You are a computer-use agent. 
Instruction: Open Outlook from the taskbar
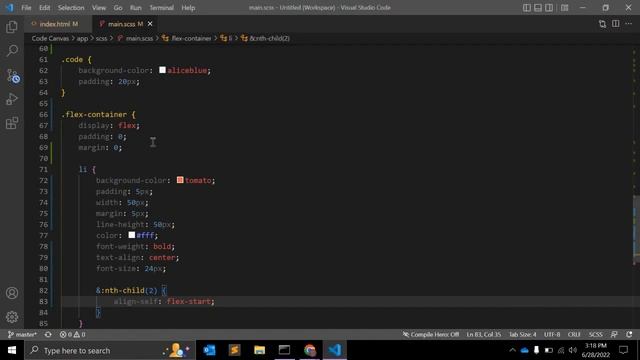tap(209, 350)
